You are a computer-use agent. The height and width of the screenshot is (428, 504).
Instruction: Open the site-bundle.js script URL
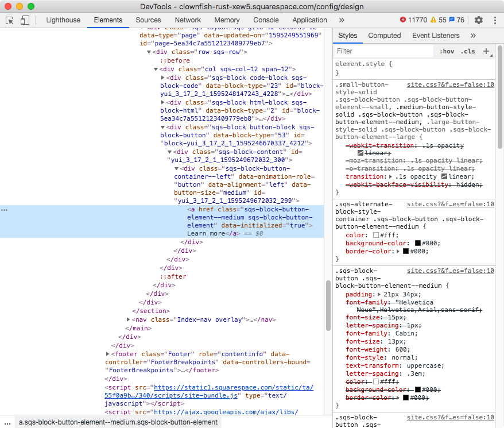pos(209,391)
